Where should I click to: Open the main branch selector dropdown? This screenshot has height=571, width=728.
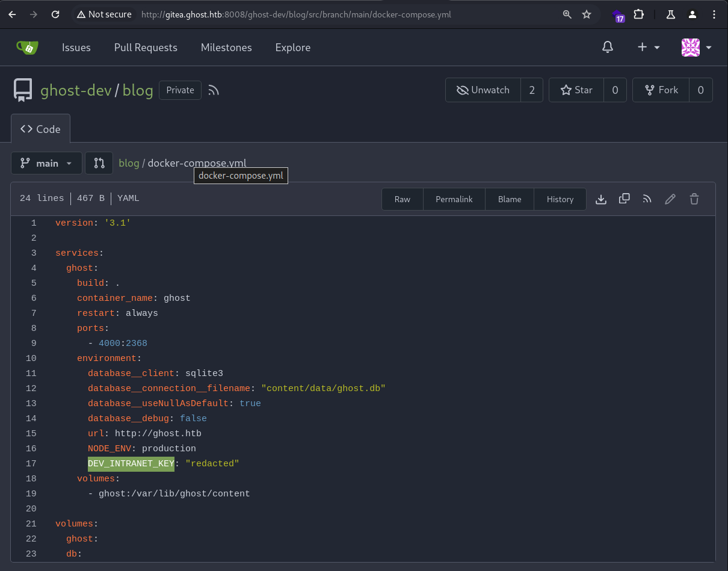pos(46,163)
